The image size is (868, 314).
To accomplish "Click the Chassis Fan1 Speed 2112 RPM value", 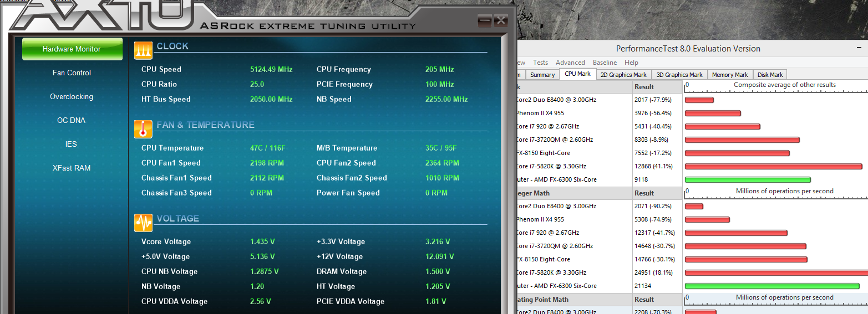I will point(267,178).
